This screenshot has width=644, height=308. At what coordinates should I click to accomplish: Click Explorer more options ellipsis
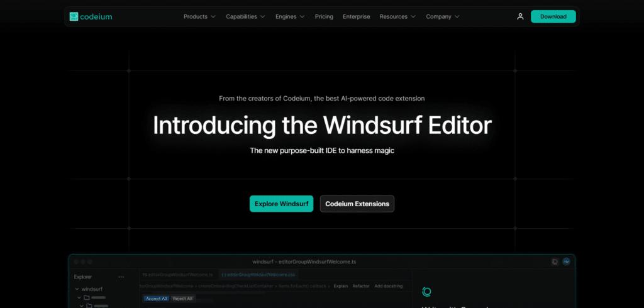tap(121, 277)
